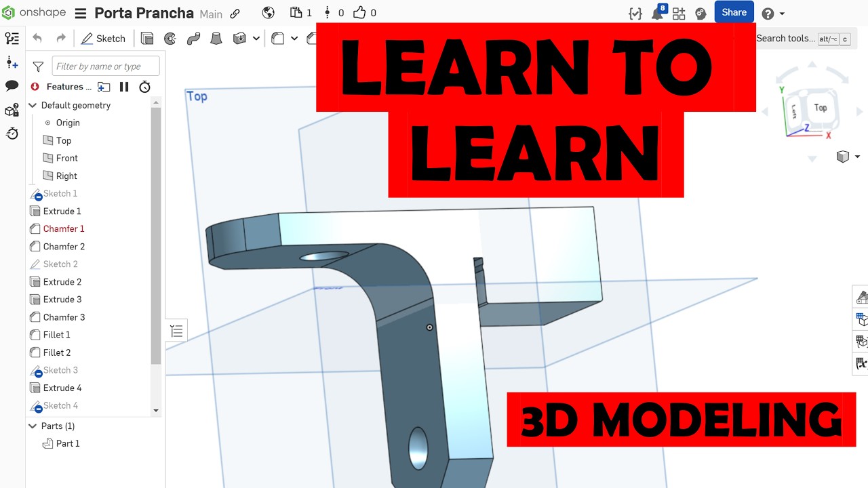This screenshot has height=488, width=868.
Task: Select the Sketch 3 feature
Action: pyautogui.click(x=60, y=370)
